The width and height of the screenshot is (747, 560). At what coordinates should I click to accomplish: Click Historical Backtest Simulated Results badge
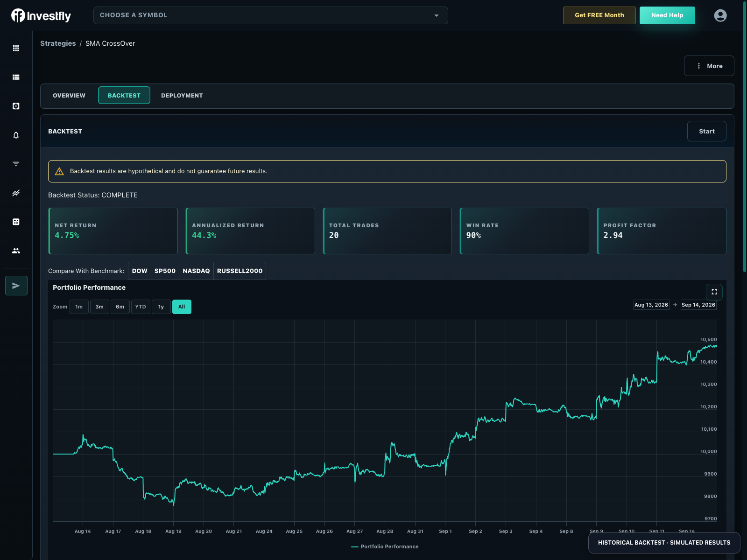point(664,543)
